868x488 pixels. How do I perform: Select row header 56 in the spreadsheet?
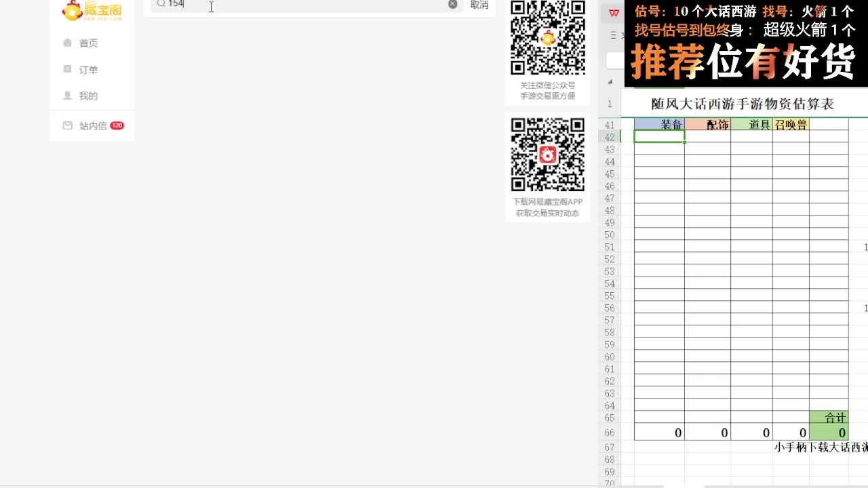point(610,308)
